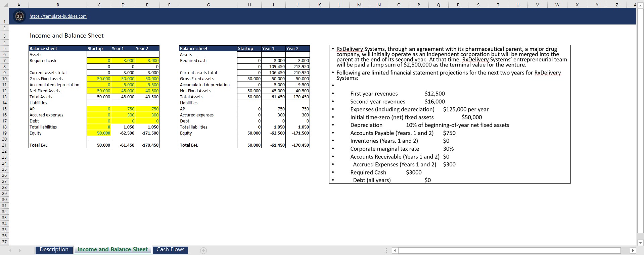The height and width of the screenshot is (255, 644).
Task: Click yellow Year 1 Required cash cell
Action: pos(123,61)
